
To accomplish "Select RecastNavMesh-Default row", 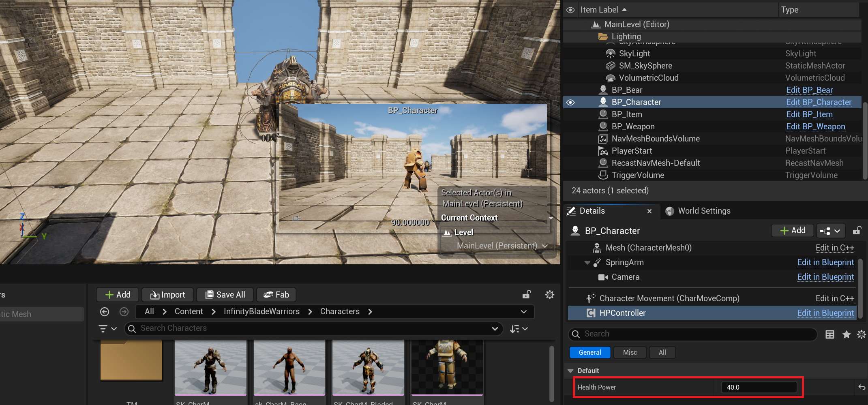I will pyautogui.click(x=656, y=163).
